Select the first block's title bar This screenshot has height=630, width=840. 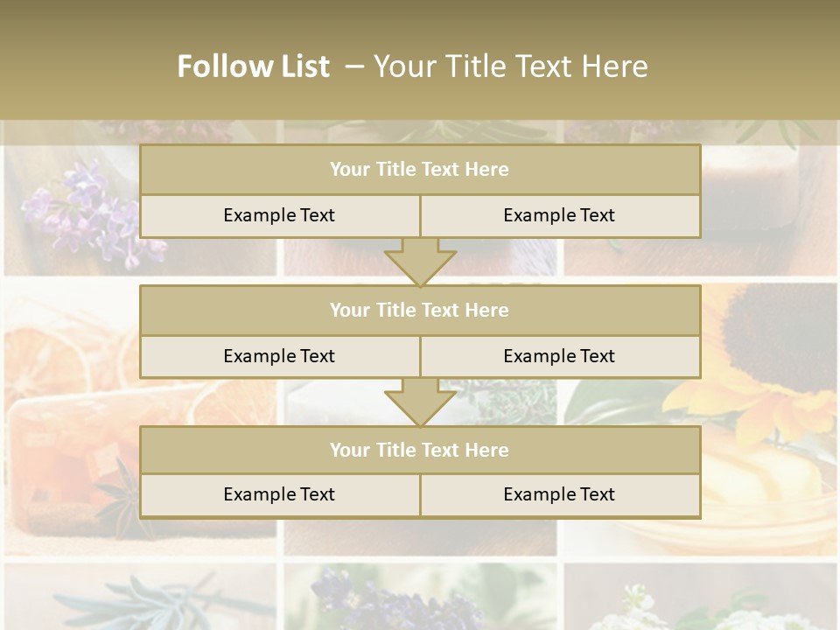pyautogui.click(x=419, y=170)
